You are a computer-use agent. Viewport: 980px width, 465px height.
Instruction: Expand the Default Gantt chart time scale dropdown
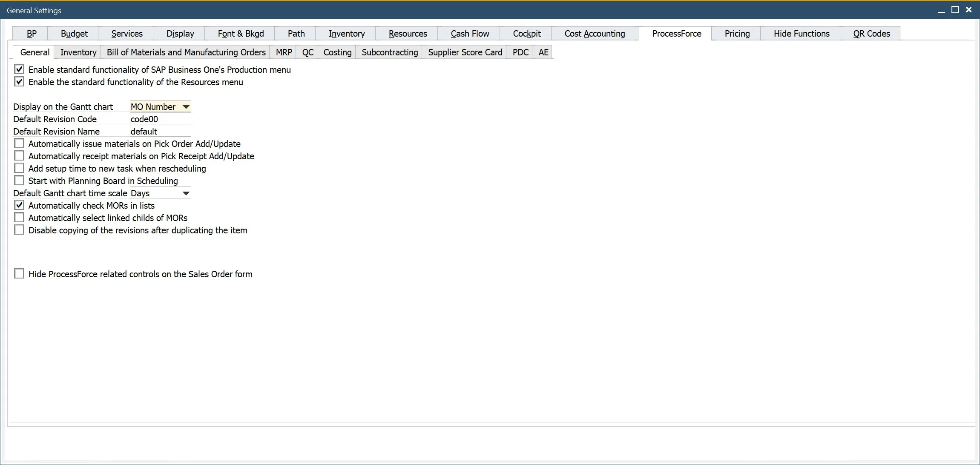coord(186,193)
